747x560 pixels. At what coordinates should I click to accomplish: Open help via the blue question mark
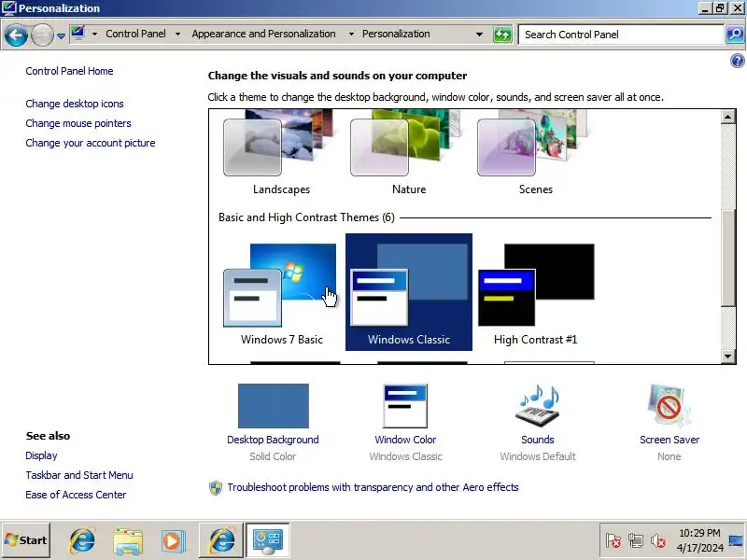(x=737, y=61)
